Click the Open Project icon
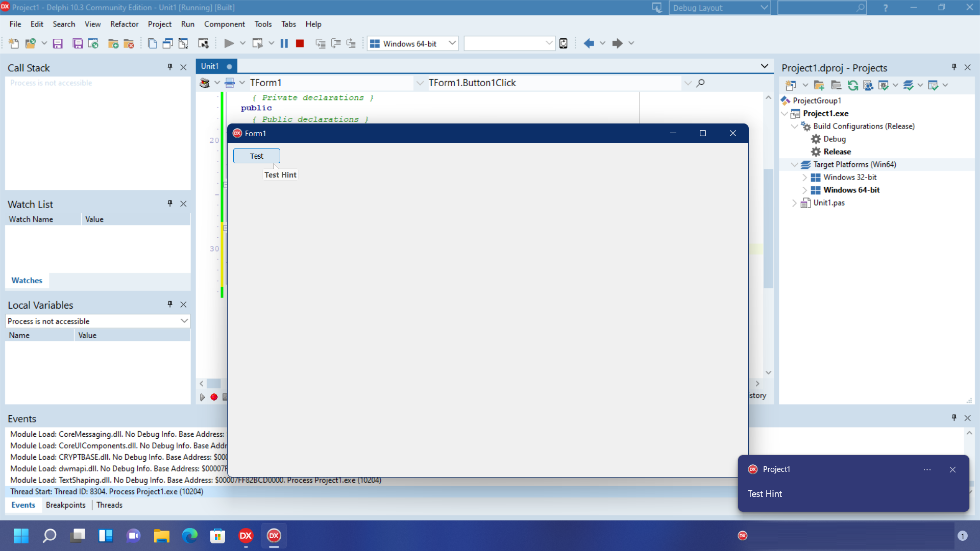The image size is (980, 551). [93, 43]
